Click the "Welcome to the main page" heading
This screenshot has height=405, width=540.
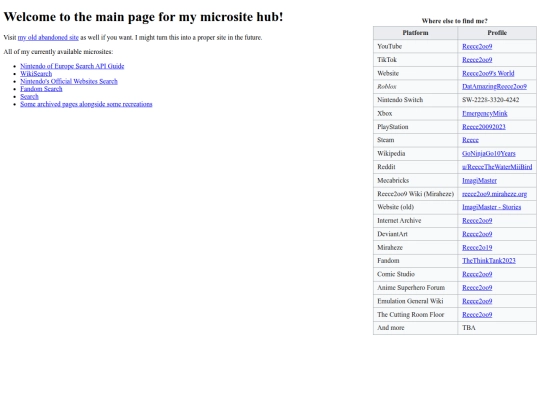click(x=143, y=17)
